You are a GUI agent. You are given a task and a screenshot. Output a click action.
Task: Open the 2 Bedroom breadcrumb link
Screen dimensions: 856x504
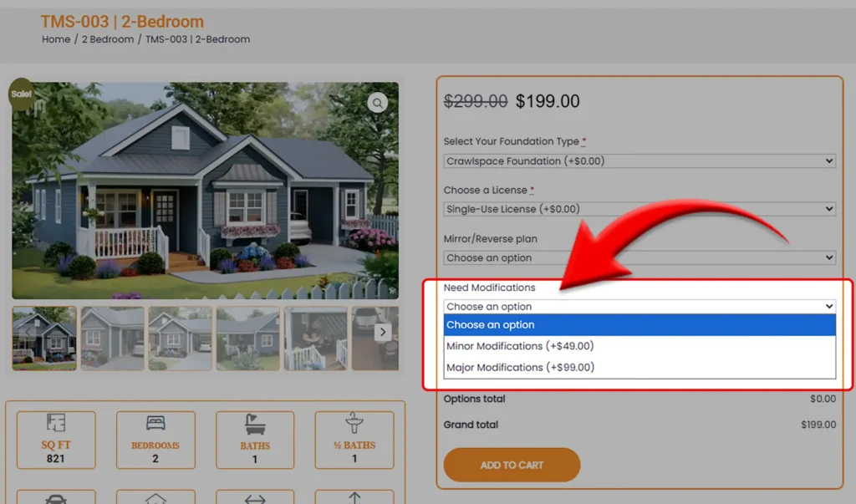[108, 39]
